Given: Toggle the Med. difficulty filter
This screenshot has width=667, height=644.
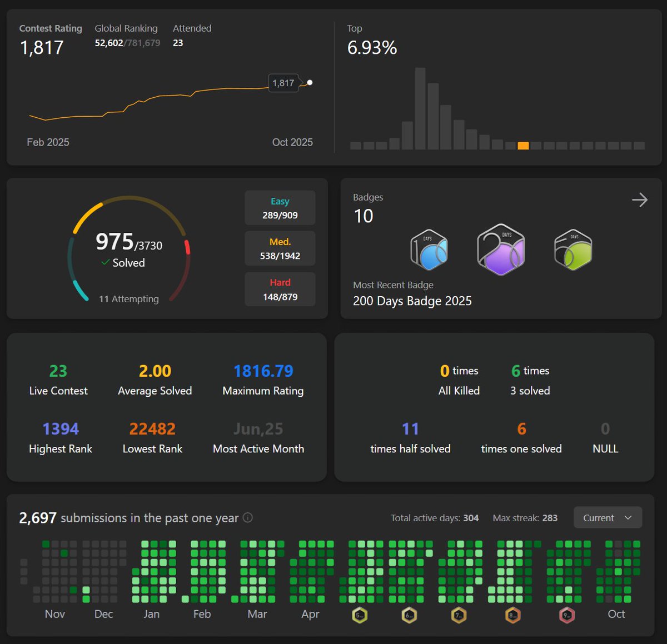Looking at the screenshot, I should [x=280, y=248].
